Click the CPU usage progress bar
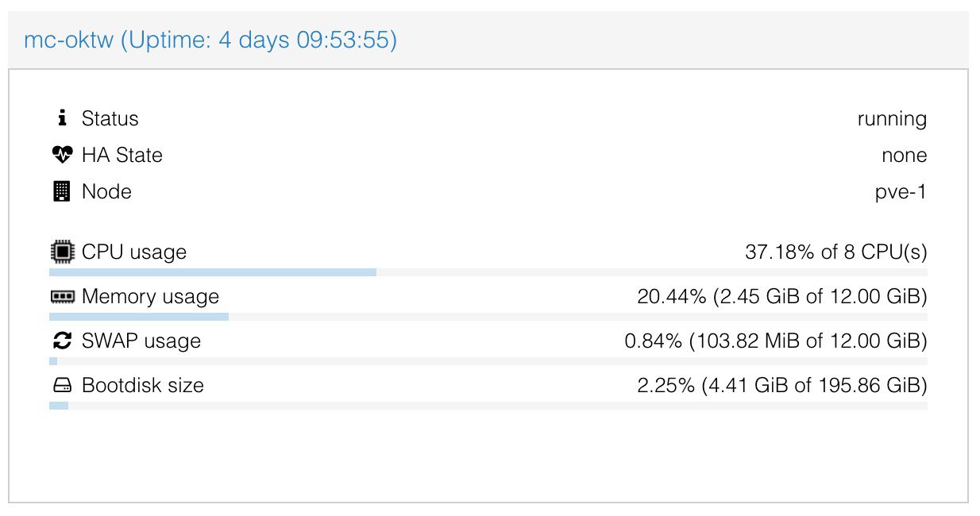The height and width of the screenshot is (516, 980). [x=488, y=272]
